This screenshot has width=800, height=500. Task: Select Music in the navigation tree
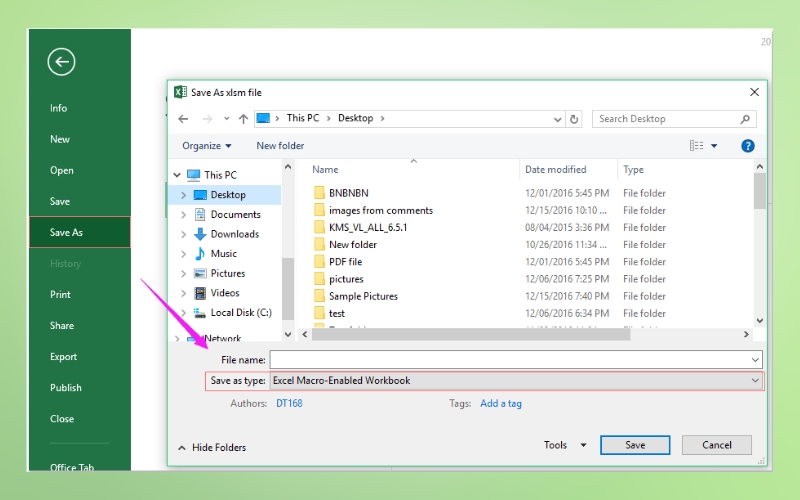[x=223, y=254]
